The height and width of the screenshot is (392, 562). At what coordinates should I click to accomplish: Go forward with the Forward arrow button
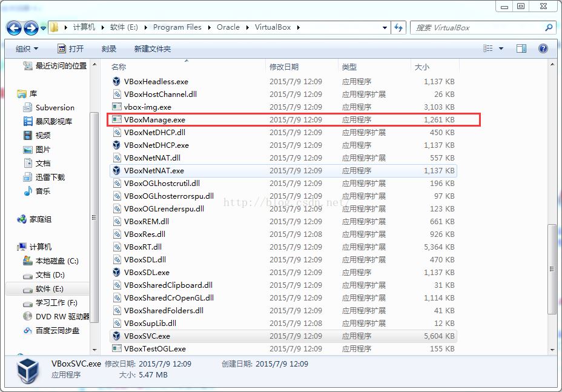pyautogui.click(x=31, y=28)
